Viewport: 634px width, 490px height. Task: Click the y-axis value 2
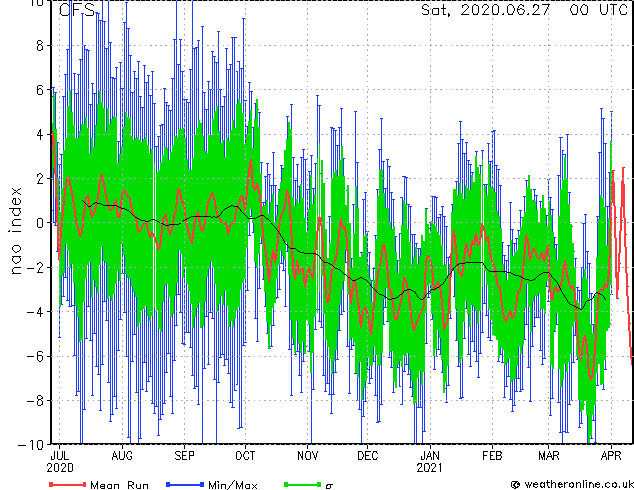(x=40, y=179)
